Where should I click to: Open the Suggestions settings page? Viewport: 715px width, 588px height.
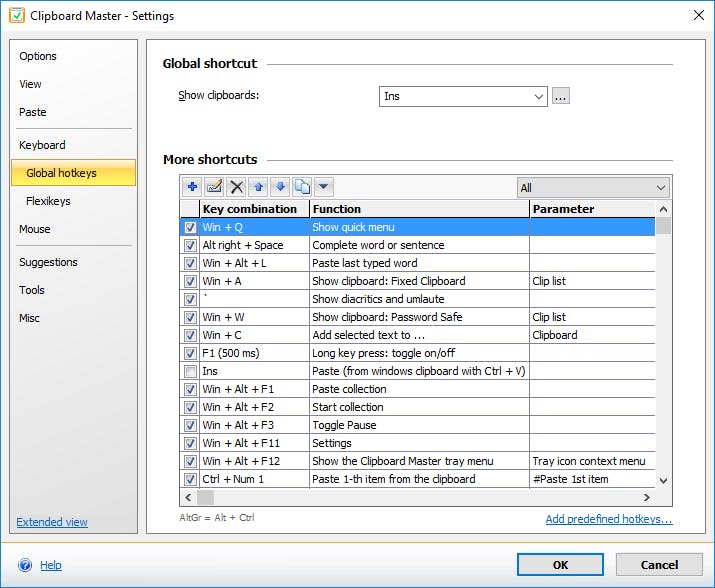tap(48, 262)
